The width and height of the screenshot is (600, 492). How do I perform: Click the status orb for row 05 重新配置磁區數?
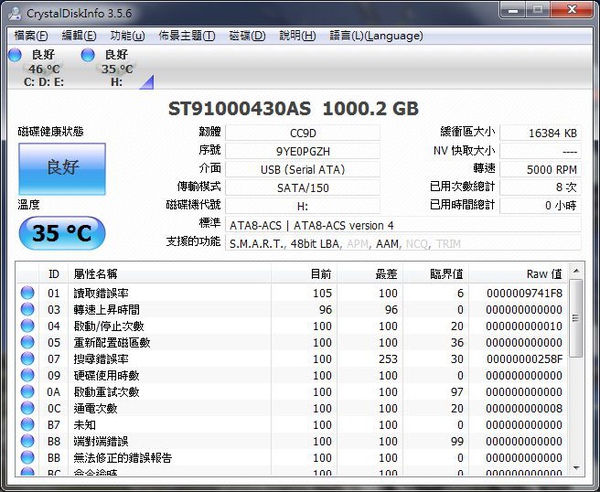tap(27, 342)
